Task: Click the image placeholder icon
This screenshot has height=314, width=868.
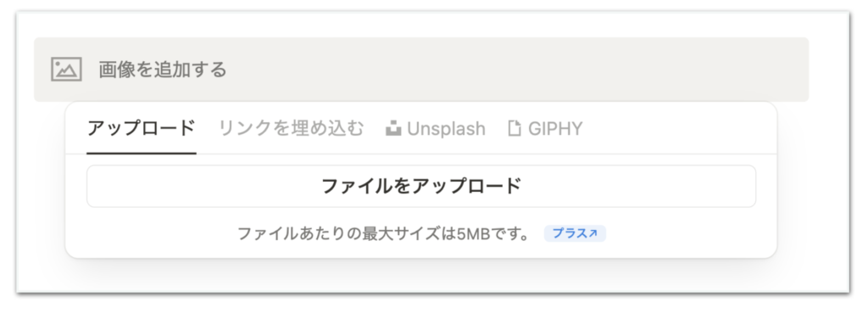Action: pos(66,70)
